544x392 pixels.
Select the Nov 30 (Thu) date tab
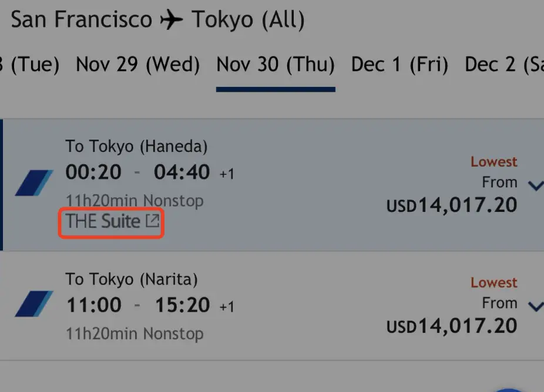(x=276, y=65)
